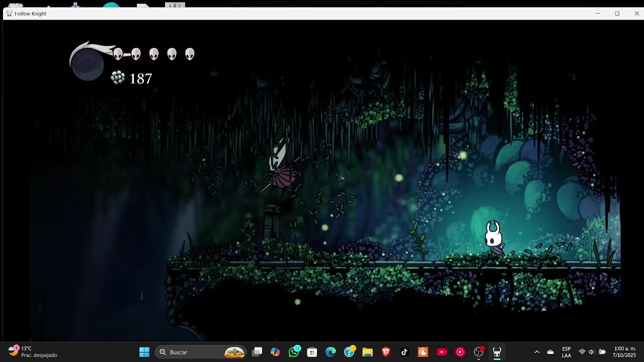Click the last health mask in HUD
Screen dimensions: 644x362
(x=190, y=54)
